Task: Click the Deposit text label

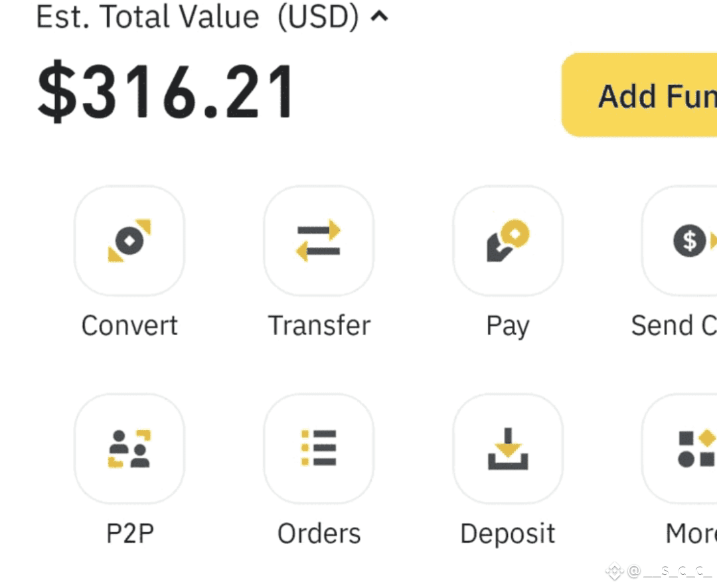Action: (508, 534)
